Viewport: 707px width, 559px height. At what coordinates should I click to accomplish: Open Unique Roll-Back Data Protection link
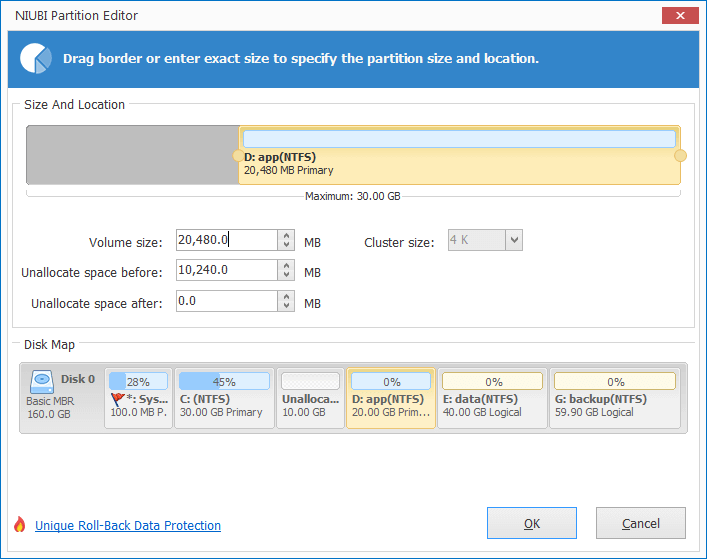pos(128,526)
